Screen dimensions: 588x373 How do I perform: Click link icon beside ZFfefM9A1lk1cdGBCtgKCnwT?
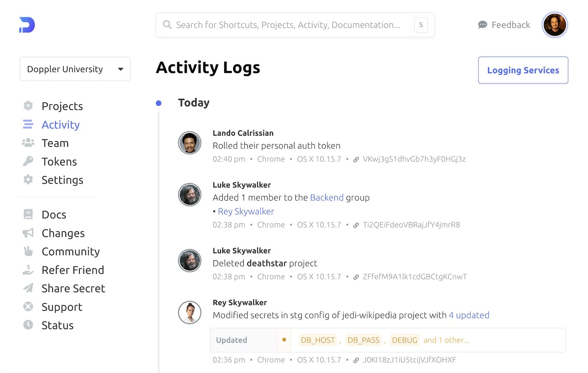tap(356, 277)
